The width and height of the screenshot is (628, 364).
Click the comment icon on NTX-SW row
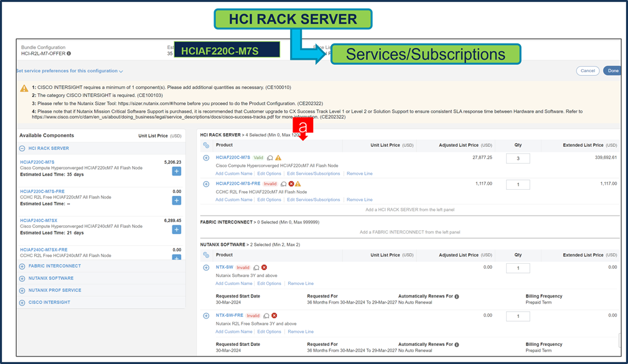(256, 268)
